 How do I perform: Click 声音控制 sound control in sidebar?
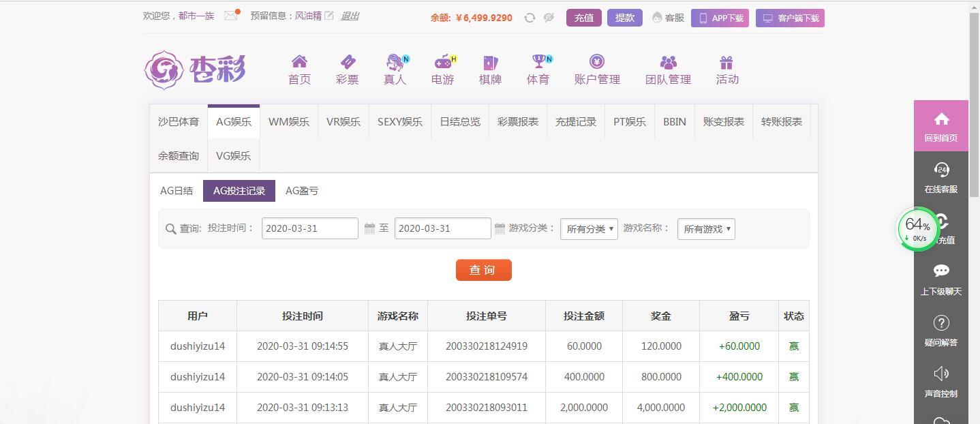[940, 382]
